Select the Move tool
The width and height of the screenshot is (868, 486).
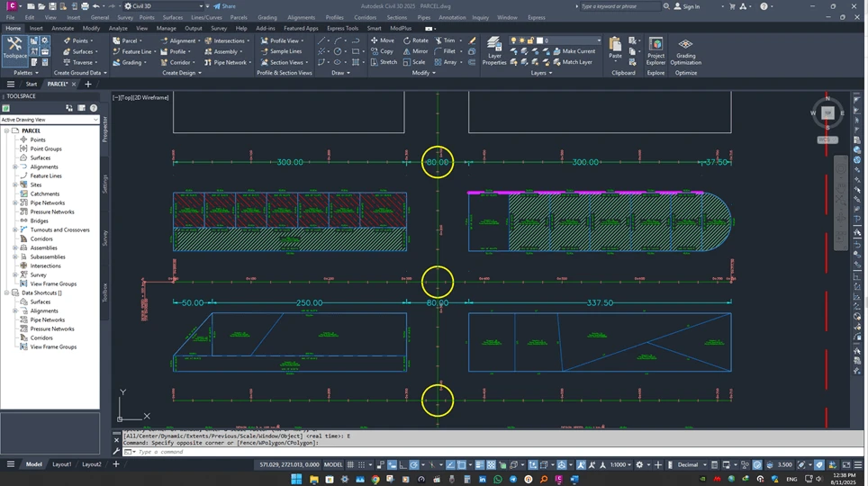pyautogui.click(x=382, y=40)
